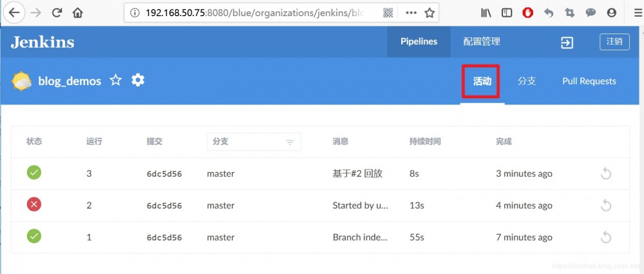The width and height of the screenshot is (644, 274).
Task: Open page actions three-dots menu
Action: tap(411, 13)
